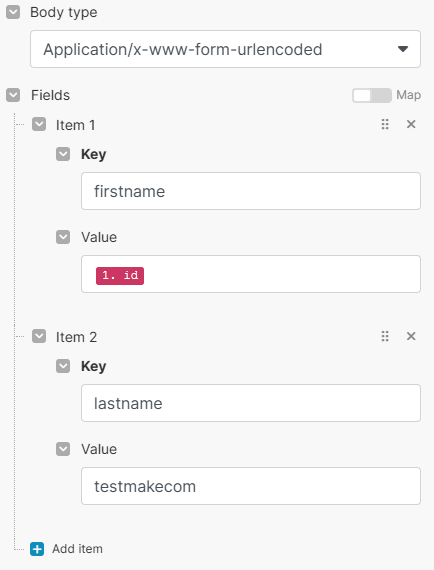Click the 1. id mapped variable pill
This screenshot has width=434, height=570.
[120, 276]
